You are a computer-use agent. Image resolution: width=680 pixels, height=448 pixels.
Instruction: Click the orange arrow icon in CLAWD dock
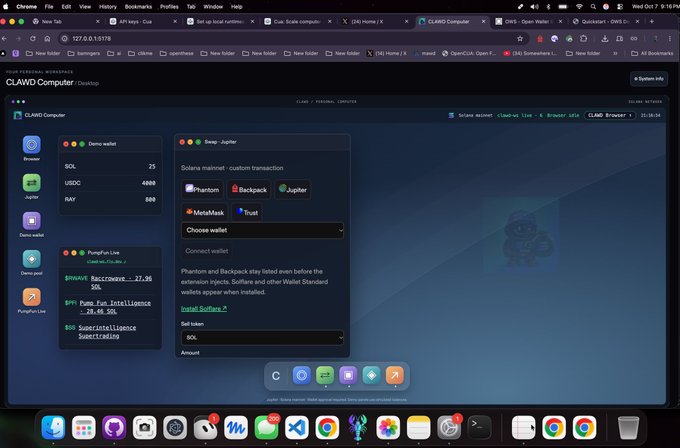pyautogui.click(x=395, y=375)
